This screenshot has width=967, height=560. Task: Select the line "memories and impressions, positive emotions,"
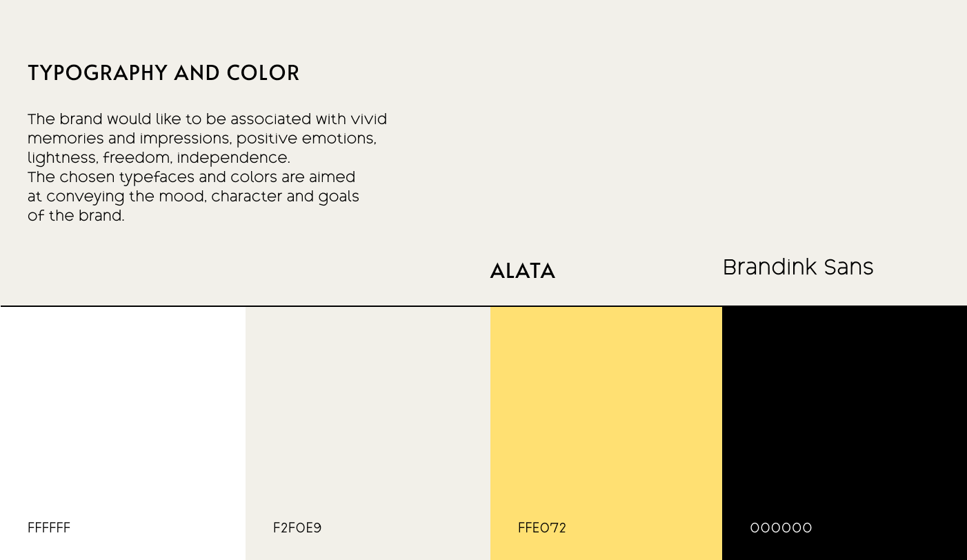(x=202, y=139)
